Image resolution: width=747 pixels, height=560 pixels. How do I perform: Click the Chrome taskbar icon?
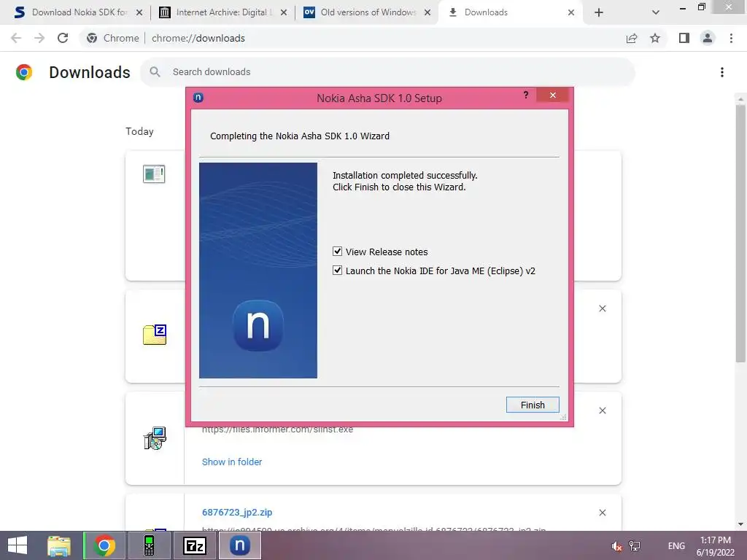tap(105, 545)
